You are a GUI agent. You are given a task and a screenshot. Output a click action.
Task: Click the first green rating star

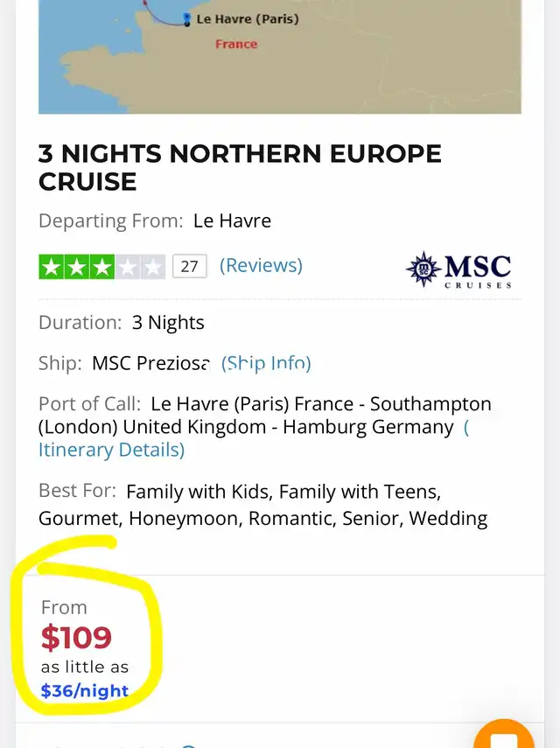click(52, 267)
